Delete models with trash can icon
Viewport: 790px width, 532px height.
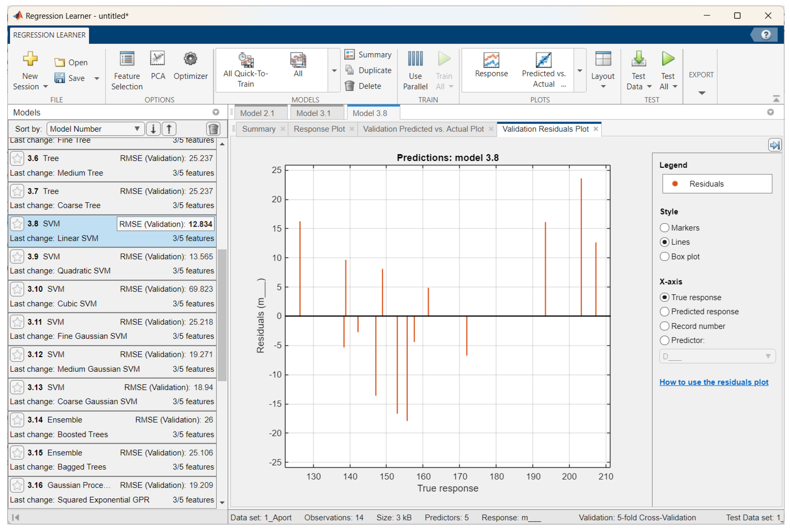(213, 129)
